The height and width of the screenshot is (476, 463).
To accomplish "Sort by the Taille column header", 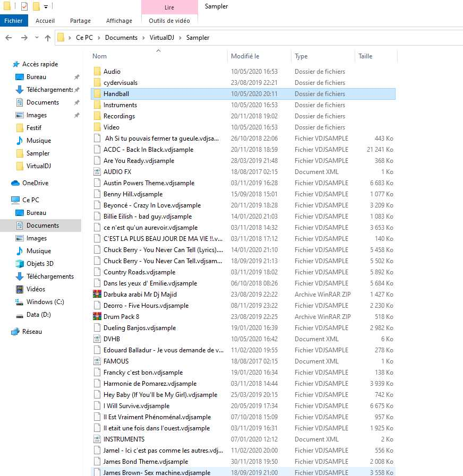I will (x=365, y=56).
